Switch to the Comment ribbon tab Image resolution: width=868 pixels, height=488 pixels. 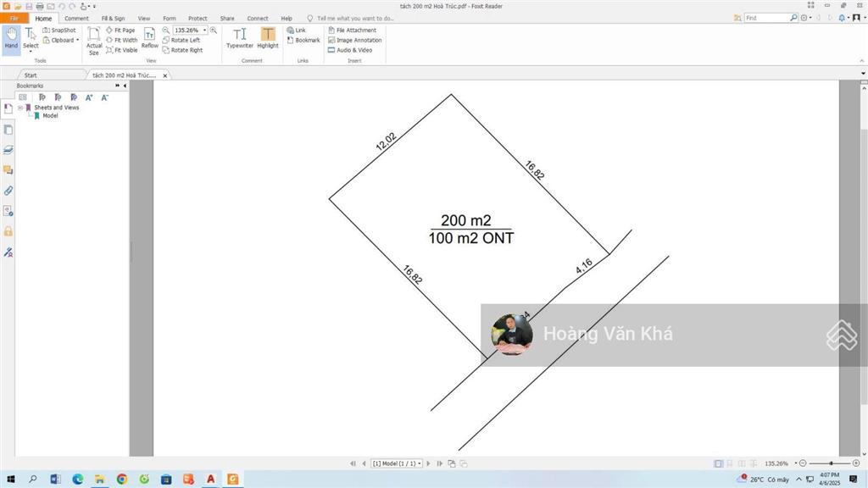pos(76,18)
